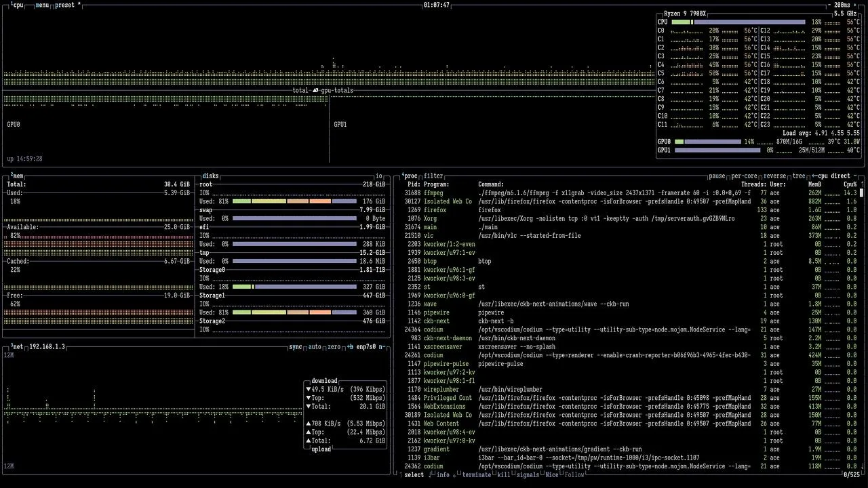868x488 pixels.
Task: Select the wireplumber process row
Action: (630, 389)
